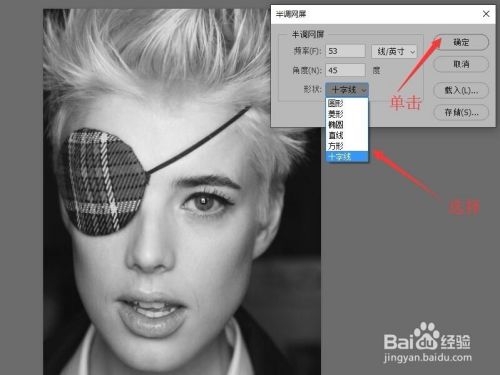Confirm with the 确定 button
Viewport: 500px width, 375px height.
tap(461, 43)
